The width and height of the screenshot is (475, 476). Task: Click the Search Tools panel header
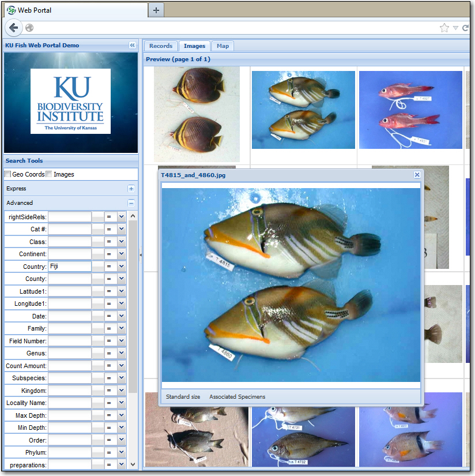(71, 160)
